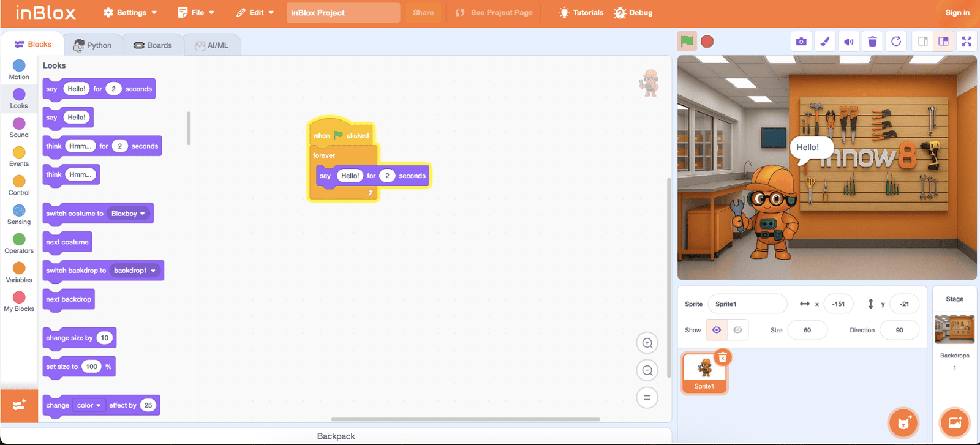Select the purple Looks category circle
Screen dimensions: 980x445
[19, 94]
